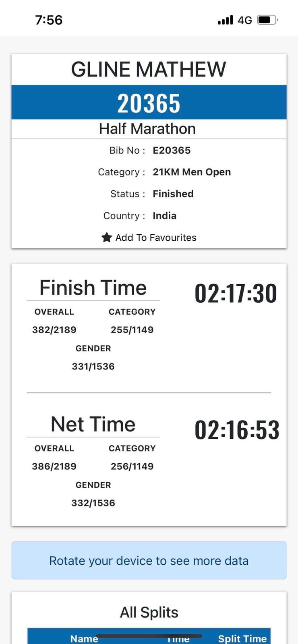Select the Half Marathon heading

pos(147,129)
